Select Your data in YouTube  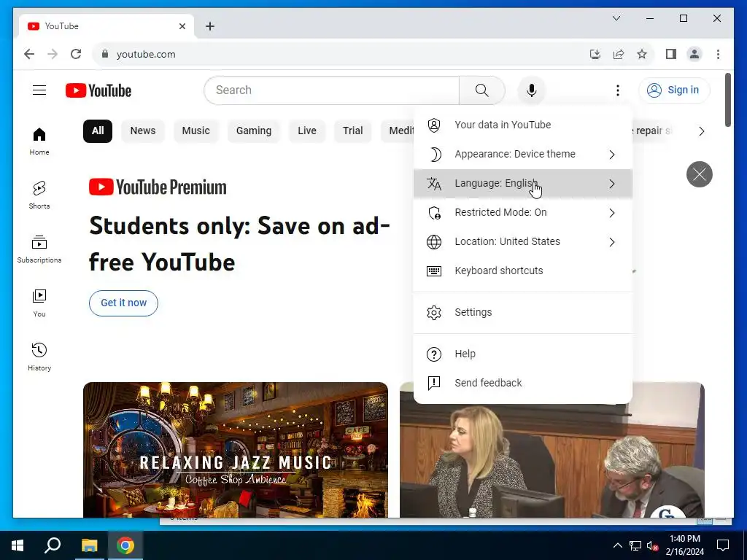pos(522,125)
